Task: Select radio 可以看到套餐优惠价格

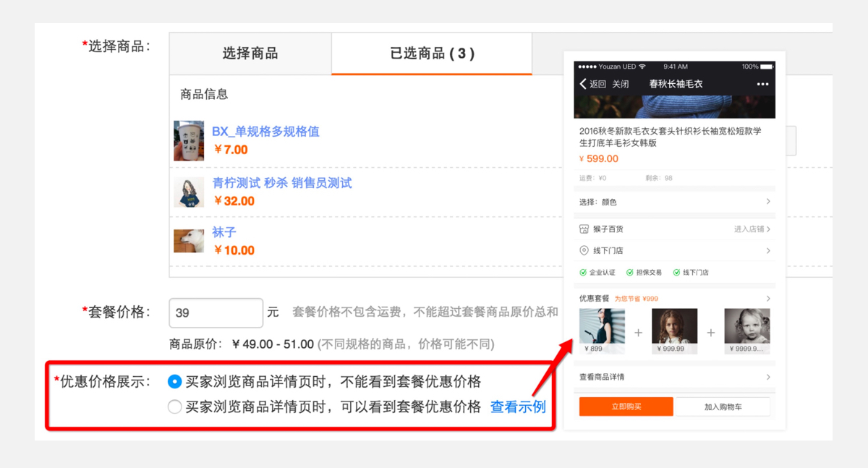Action: coord(174,407)
